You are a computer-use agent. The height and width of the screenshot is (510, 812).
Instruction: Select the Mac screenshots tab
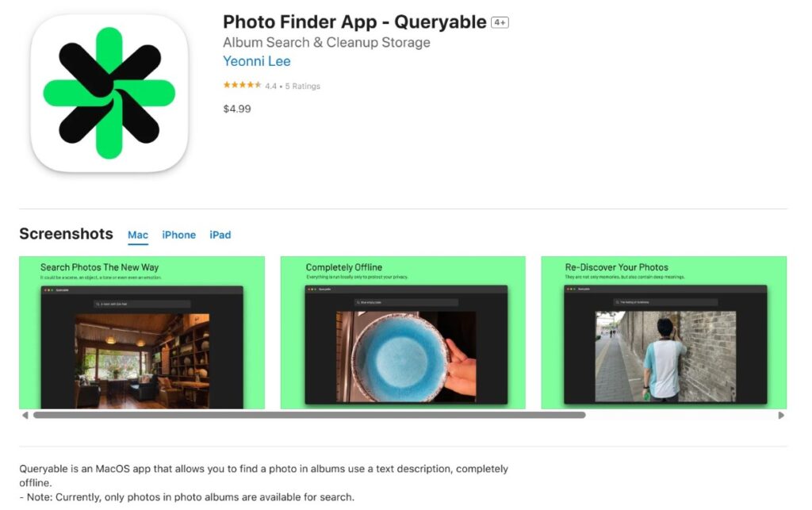click(138, 235)
